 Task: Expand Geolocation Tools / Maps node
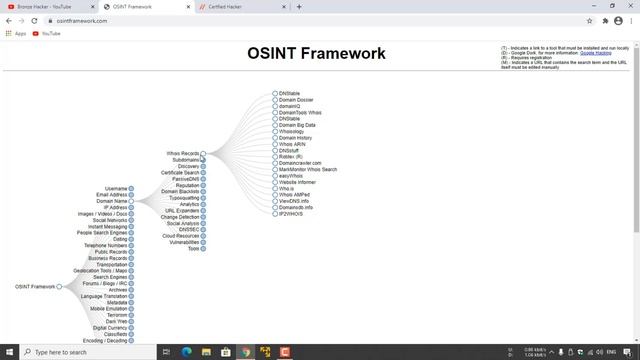[131, 271]
